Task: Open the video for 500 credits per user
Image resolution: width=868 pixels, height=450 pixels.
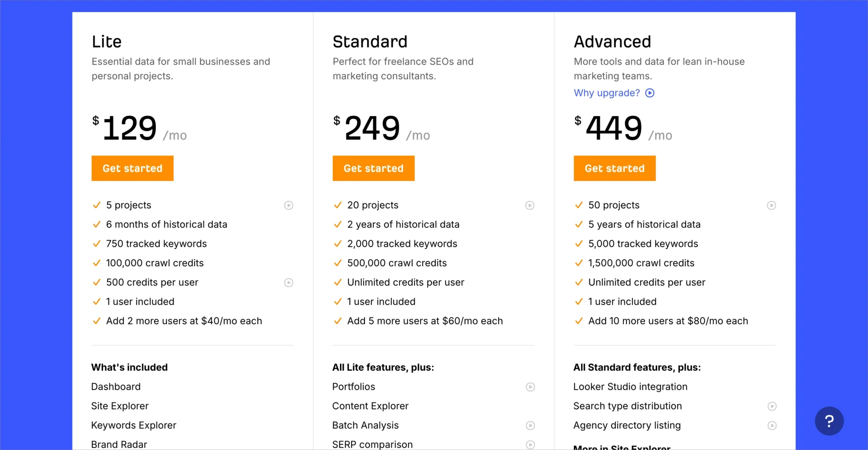Action: click(288, 283)
